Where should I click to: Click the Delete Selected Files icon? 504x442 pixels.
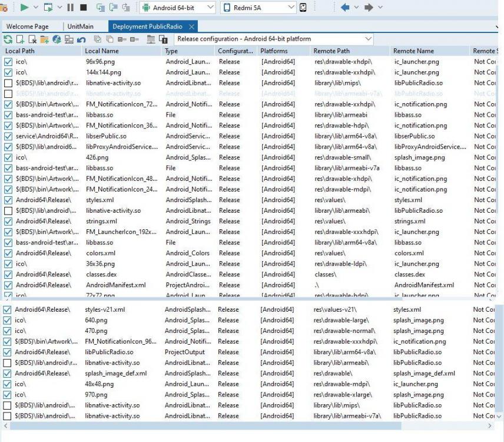coord(32,39)
